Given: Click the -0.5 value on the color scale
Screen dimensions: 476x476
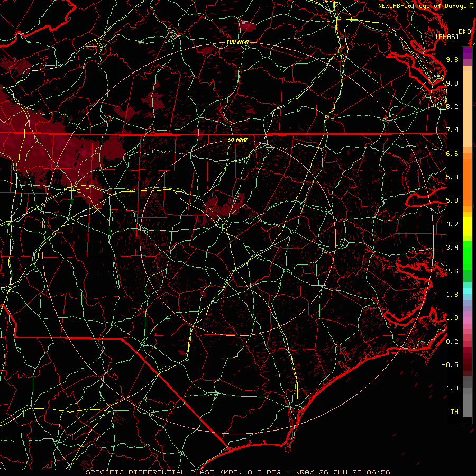Looking at the screenshot, I should coord(450,365).
